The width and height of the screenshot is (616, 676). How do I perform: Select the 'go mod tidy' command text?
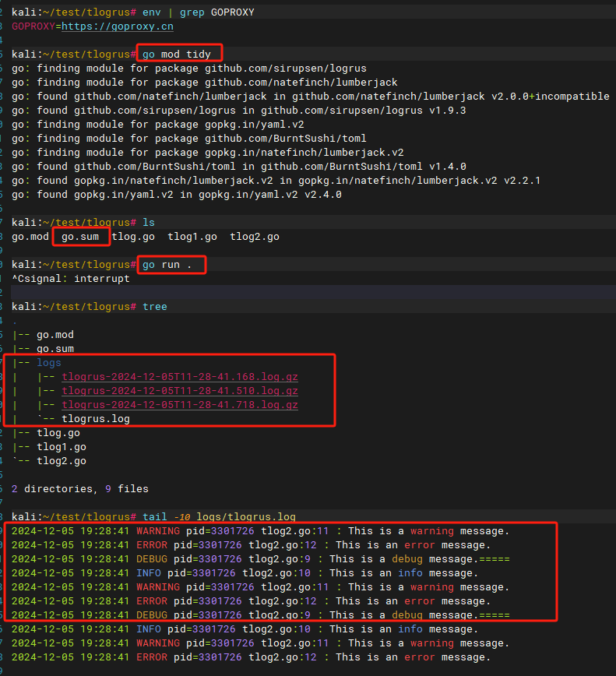pyautogui.click(x=177, y=55)
